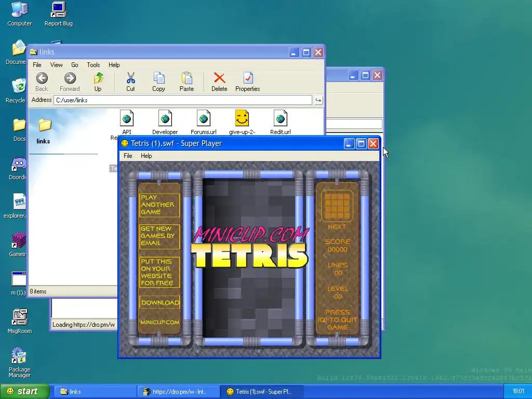
Task: Open the m (1) file on desktop
Action: point(19,279)
